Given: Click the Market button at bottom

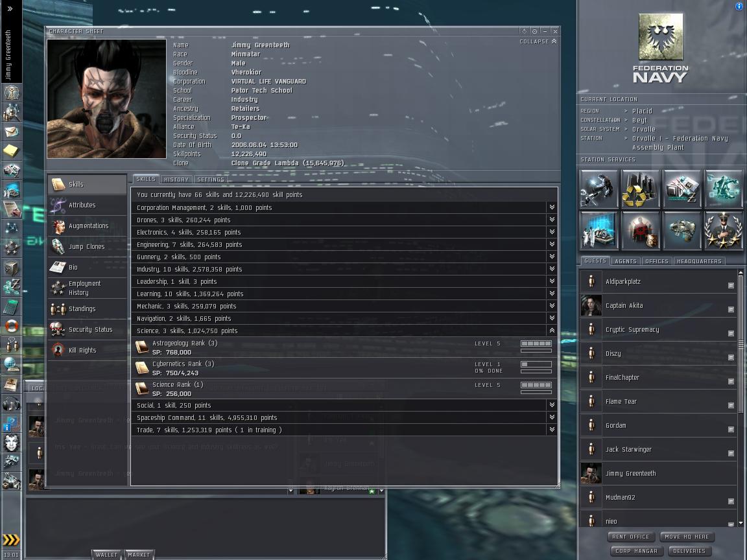Looking at the screenshot, I should [x=139, y=555].
